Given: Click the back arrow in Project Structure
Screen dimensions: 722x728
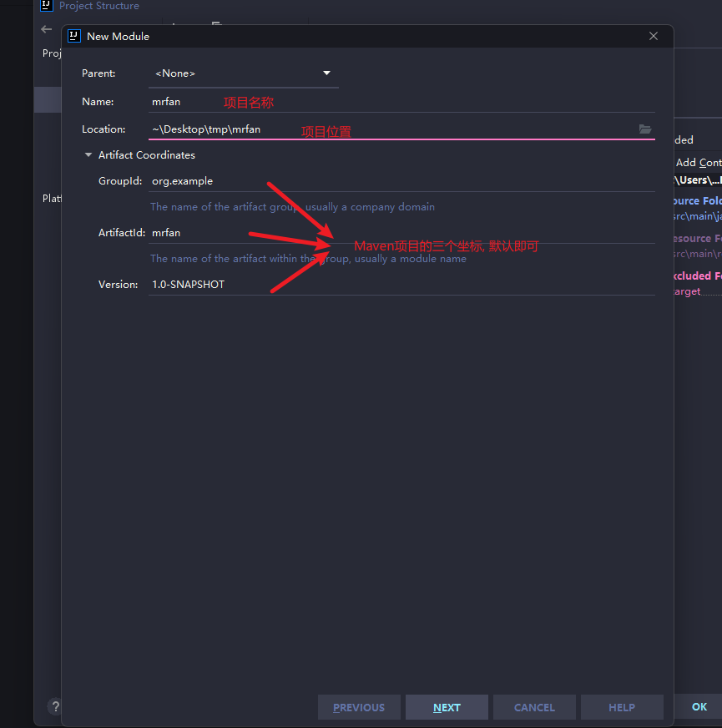Looking at the screenshot, I should click(x=47, y=29).
